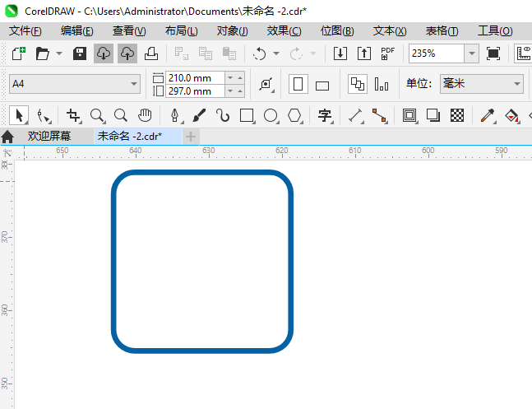Choose the Ellipse tool

[270, 115]
